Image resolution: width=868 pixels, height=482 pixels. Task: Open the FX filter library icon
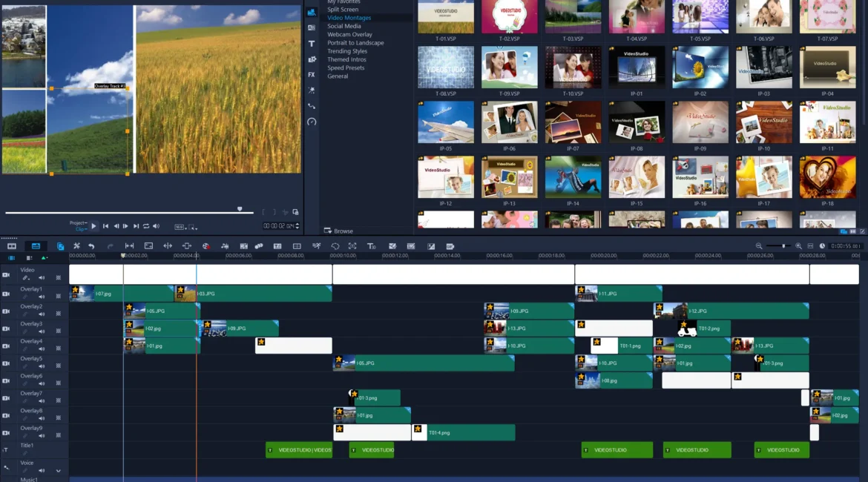click(x=312, y=75)
